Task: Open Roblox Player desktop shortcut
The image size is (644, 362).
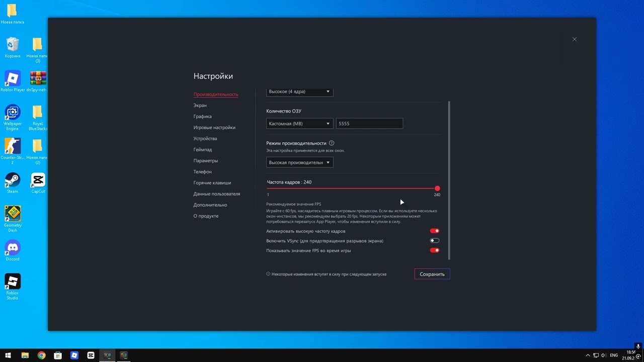Action: 13,81
